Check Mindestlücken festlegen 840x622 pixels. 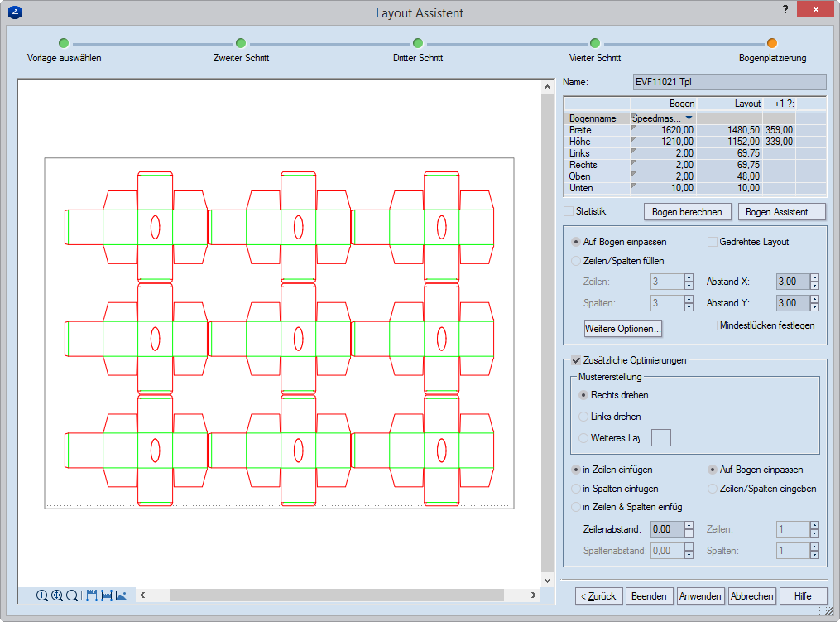[712, 325]
